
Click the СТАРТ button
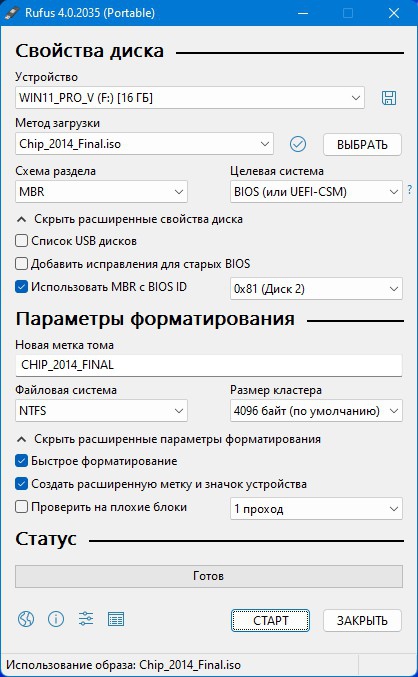coord(270,620)
